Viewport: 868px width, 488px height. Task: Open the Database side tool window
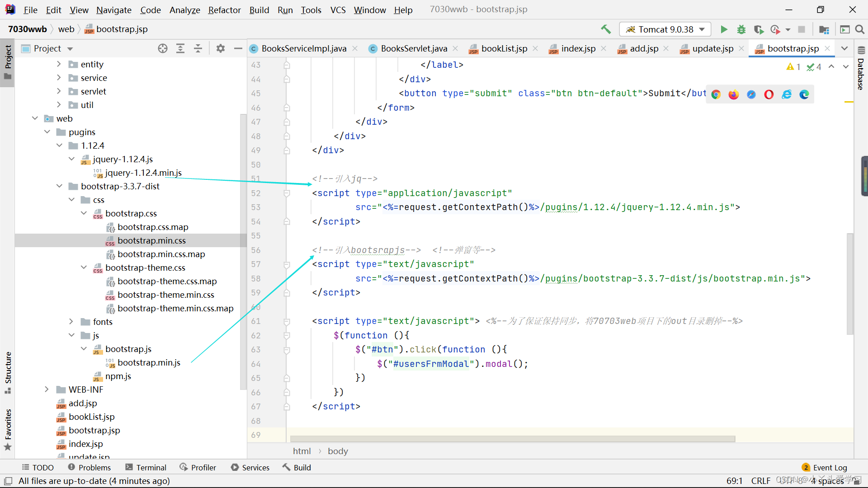[861, 69]
